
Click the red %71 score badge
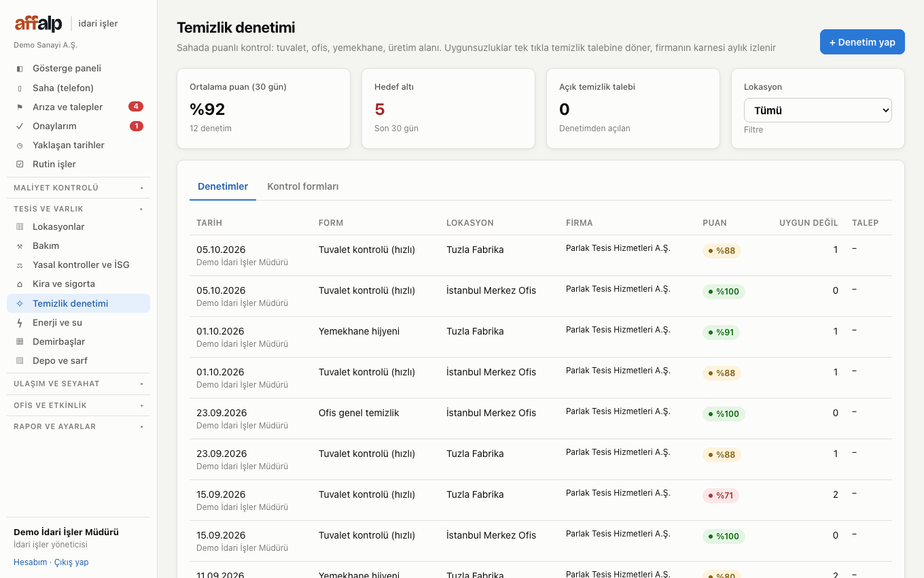click(x=721, y=495)
